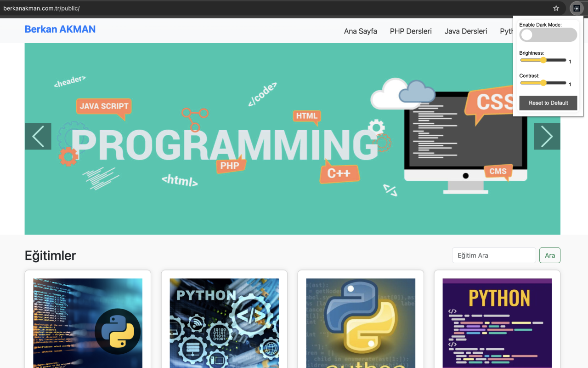This screenshot has width=588, height=368.
Task: Open the PYTHON gears course thumbnail
Action: pyautogui.click(x=224, y=323)
